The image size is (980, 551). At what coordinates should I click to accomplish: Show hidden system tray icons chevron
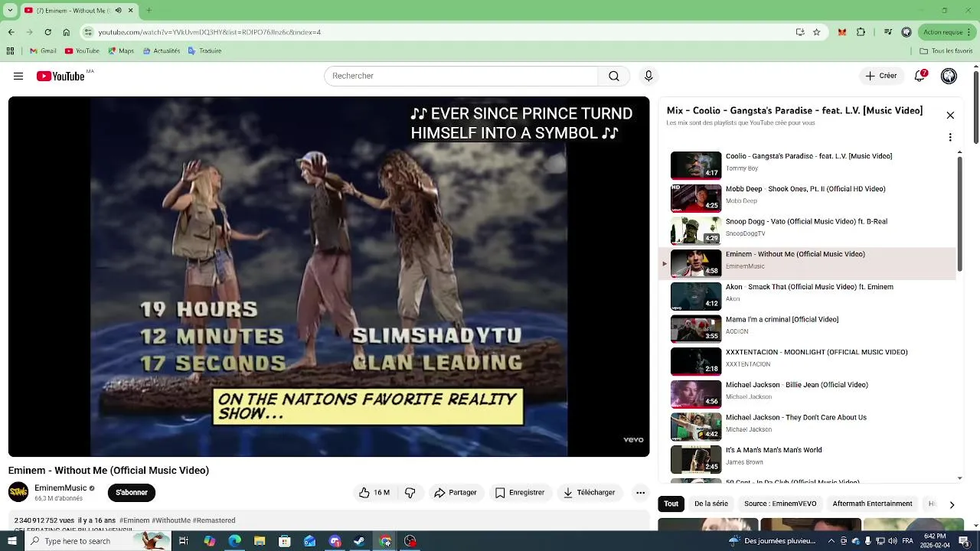coord(832,541)
